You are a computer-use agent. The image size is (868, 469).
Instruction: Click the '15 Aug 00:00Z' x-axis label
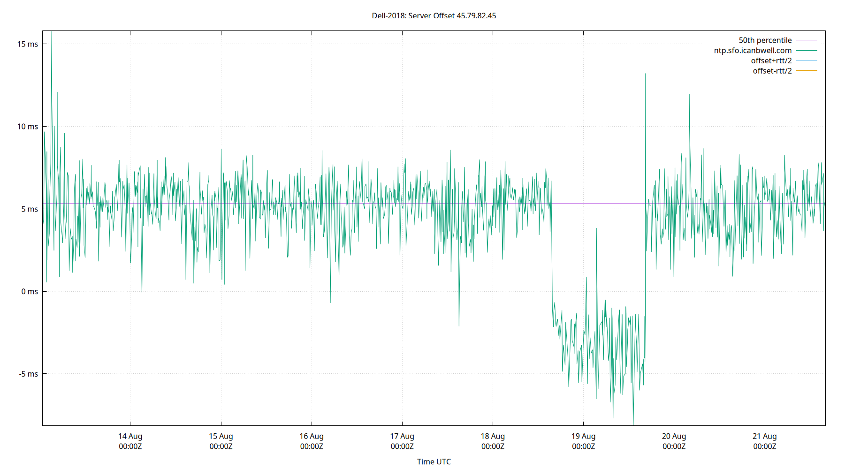click(x=221, y=441)
